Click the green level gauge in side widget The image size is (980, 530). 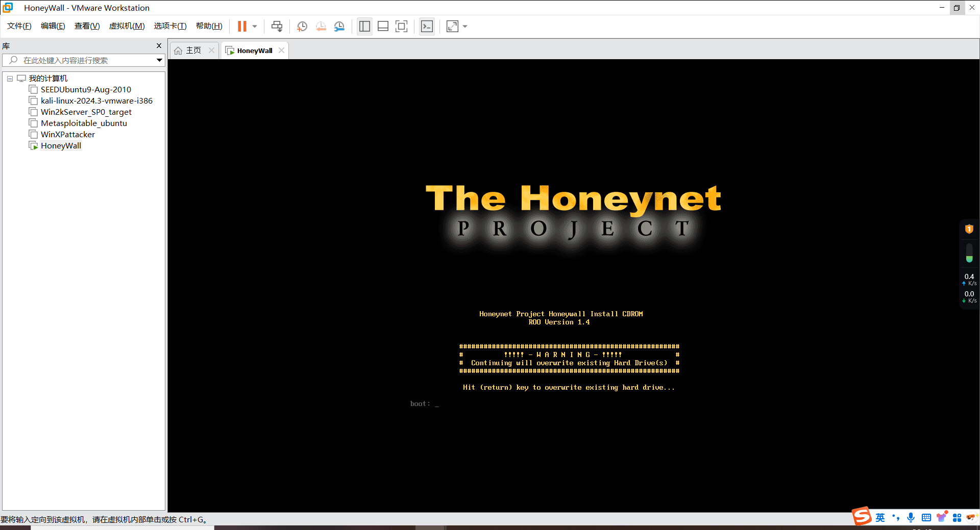tap(969, 253)
